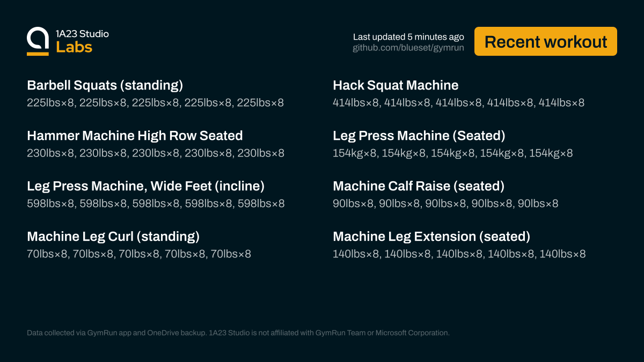Image resolution: width=644 pixels, height=362 pixels.
Task: Click the data collection disclaimer footer text
Action: (x=238, y=333)
